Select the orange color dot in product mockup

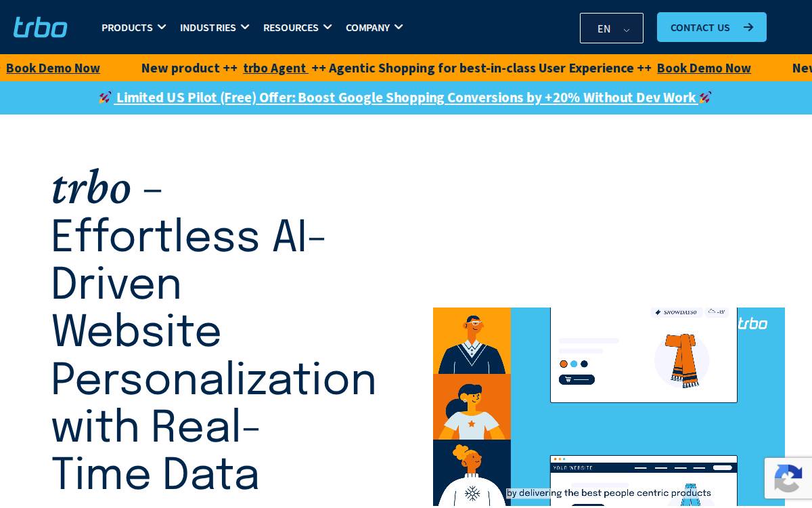tap(564, 364)
